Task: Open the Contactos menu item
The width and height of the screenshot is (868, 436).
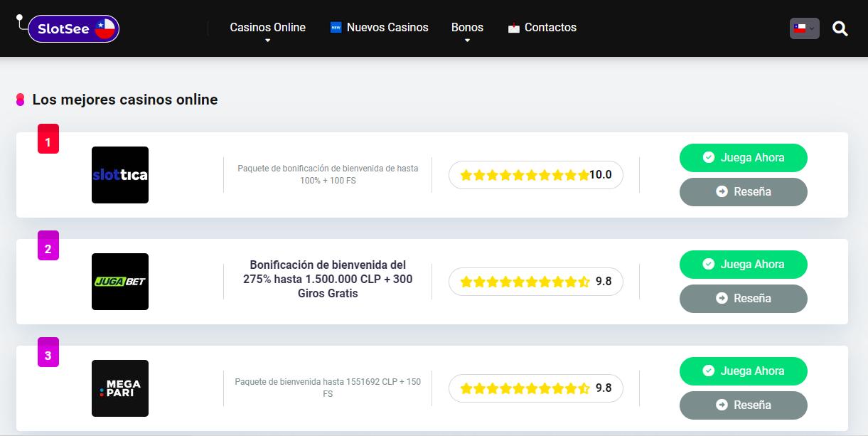Action: [550, 28]
